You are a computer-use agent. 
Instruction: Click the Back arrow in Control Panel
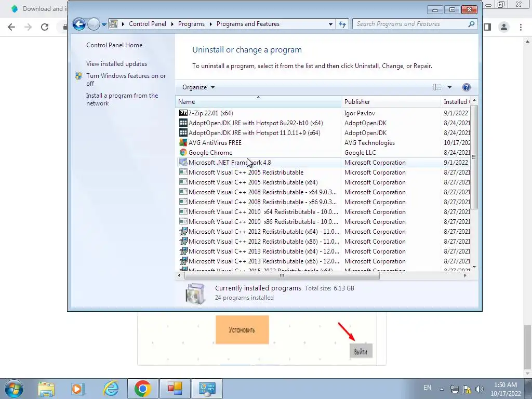tap(79, 24)
